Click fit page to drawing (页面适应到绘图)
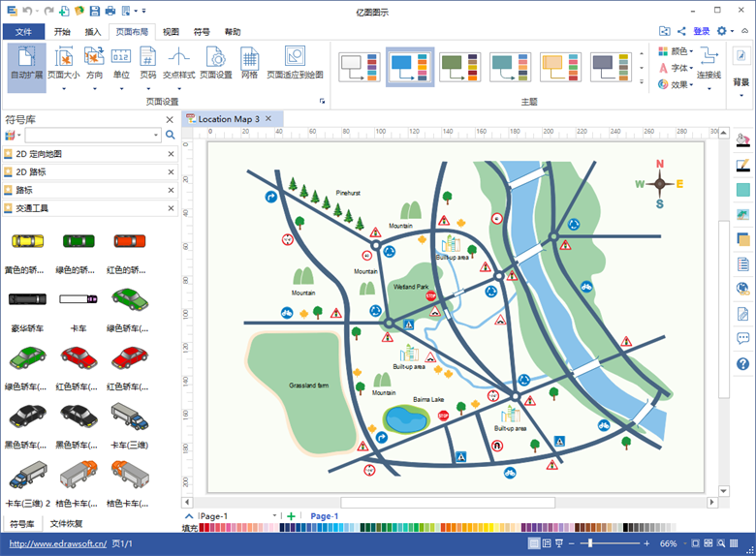 click(x=295, y=63)
